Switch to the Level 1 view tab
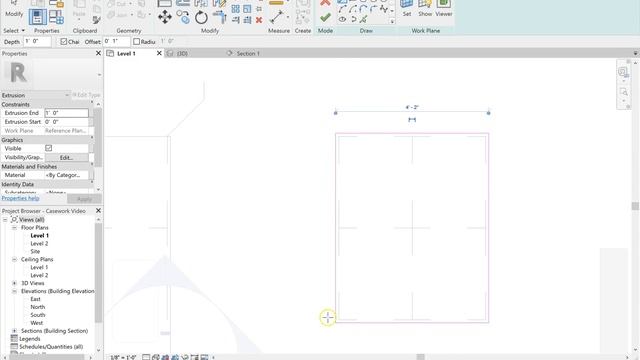The height and width of the screenshot is (360, 640). (126, 53)
